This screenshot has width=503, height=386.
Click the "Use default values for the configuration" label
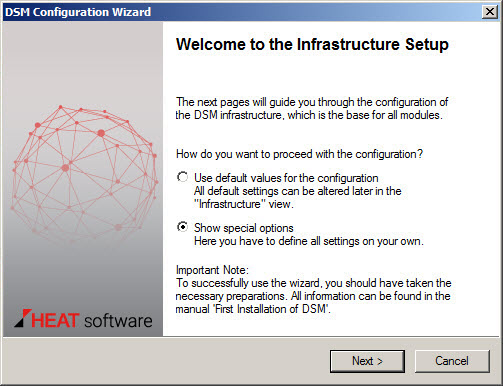tap(286, 178)
